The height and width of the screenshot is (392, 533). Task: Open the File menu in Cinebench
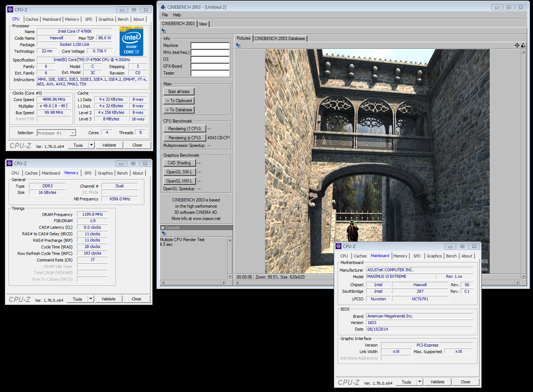(x=165, y=15)
